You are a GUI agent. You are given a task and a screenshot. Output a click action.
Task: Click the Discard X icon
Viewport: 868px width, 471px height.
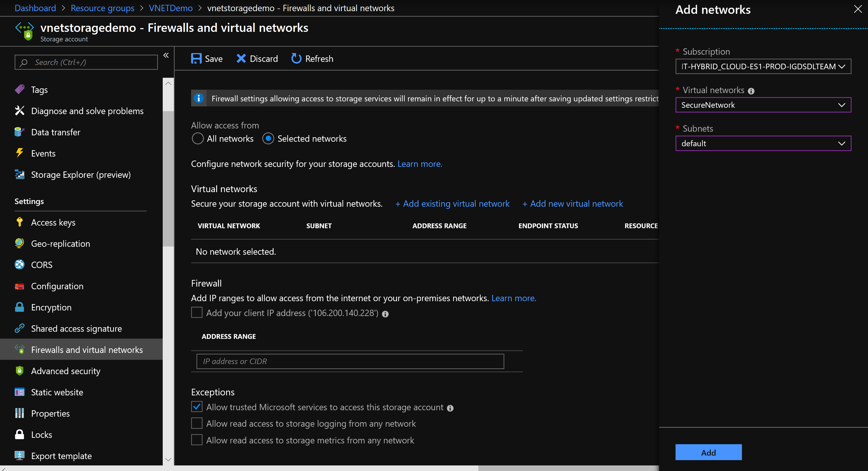click(241, 59)
